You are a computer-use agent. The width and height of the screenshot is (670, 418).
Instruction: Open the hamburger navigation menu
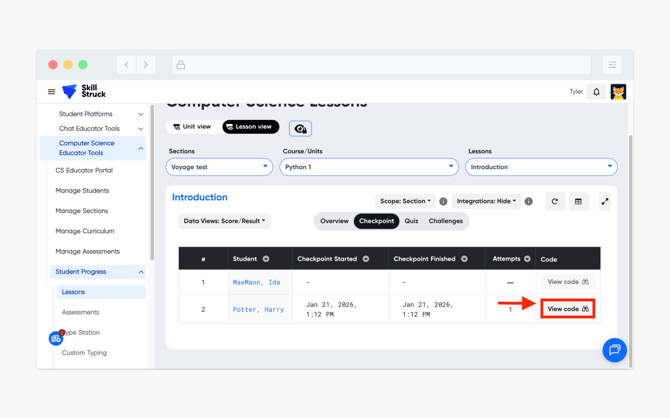[x=52, y=92]
